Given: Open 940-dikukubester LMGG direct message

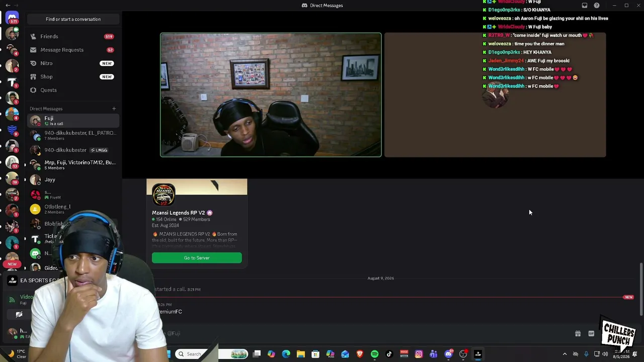Looking at the screenshot, I should pos(73,150).
